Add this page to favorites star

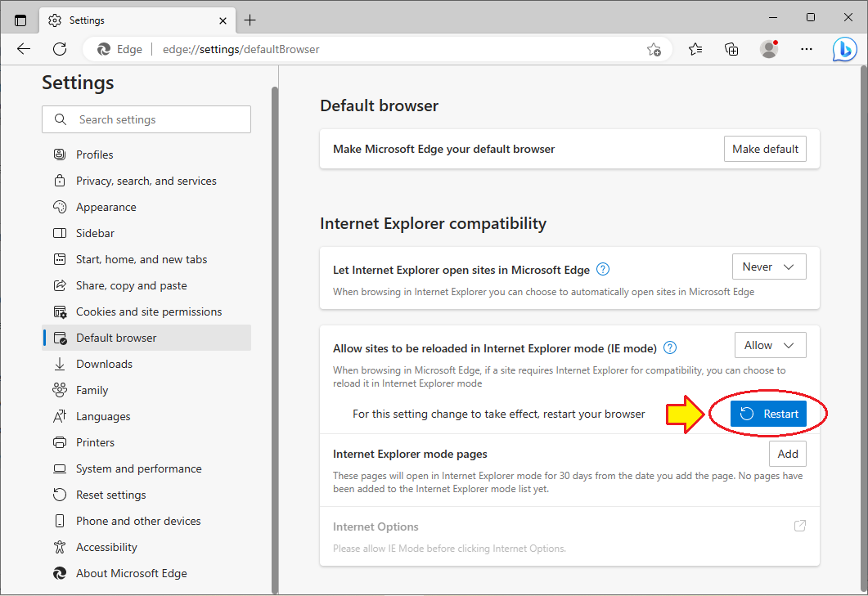(x=654, y=49)
